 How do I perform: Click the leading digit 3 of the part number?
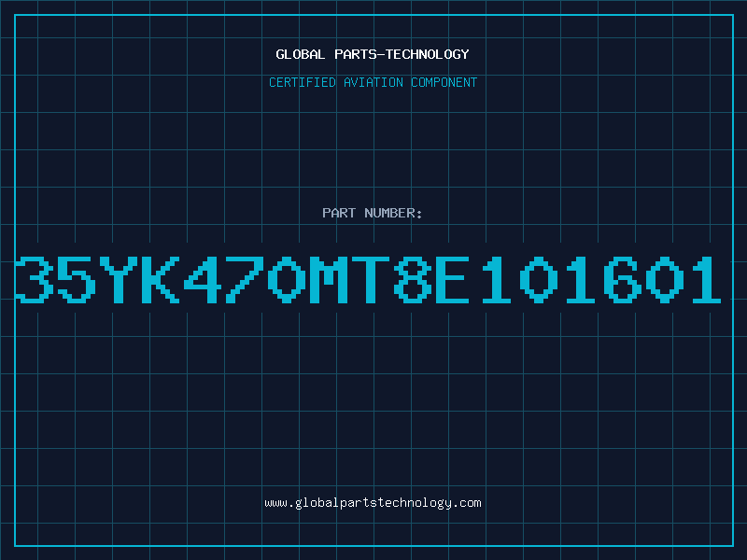coord(35,279)
